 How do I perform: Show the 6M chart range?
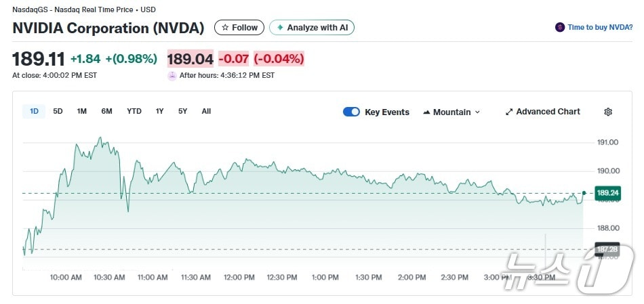[106, 111]
